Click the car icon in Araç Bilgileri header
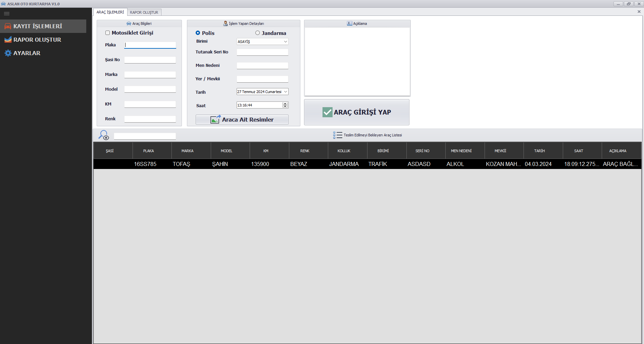644x344 pixels. (129, 24)
